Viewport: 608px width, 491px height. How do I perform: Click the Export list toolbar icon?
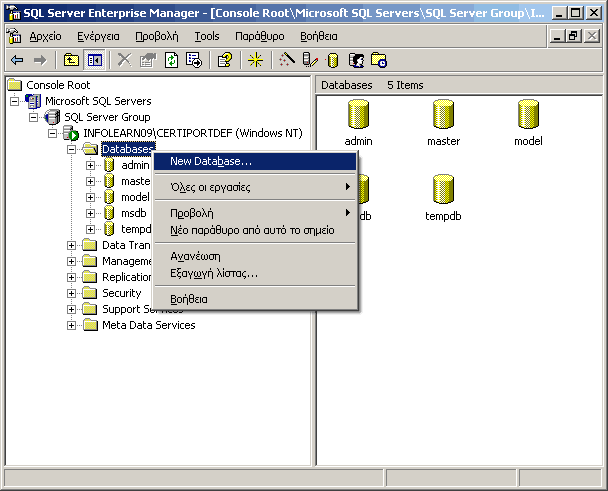(x=194, y=60)
